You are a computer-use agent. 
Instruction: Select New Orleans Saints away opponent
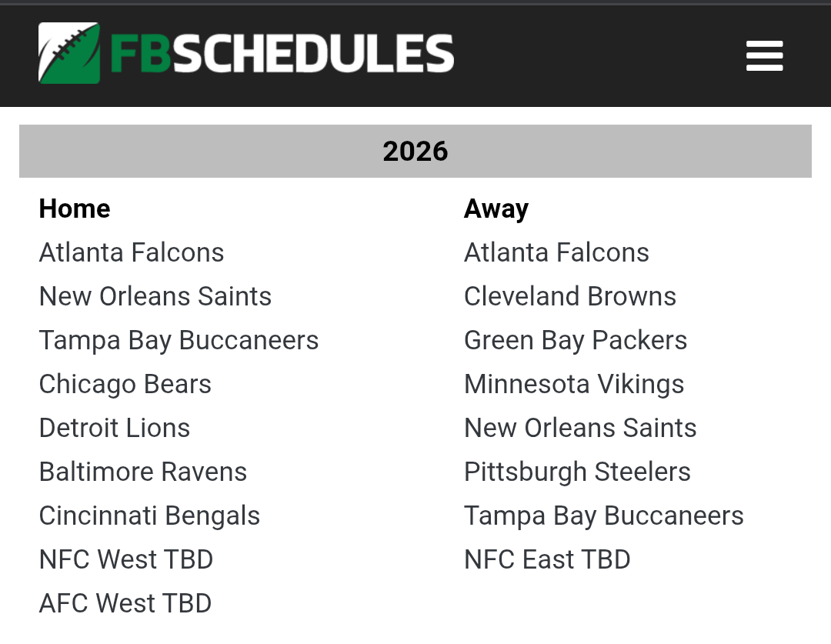click(x=580, y=428)
